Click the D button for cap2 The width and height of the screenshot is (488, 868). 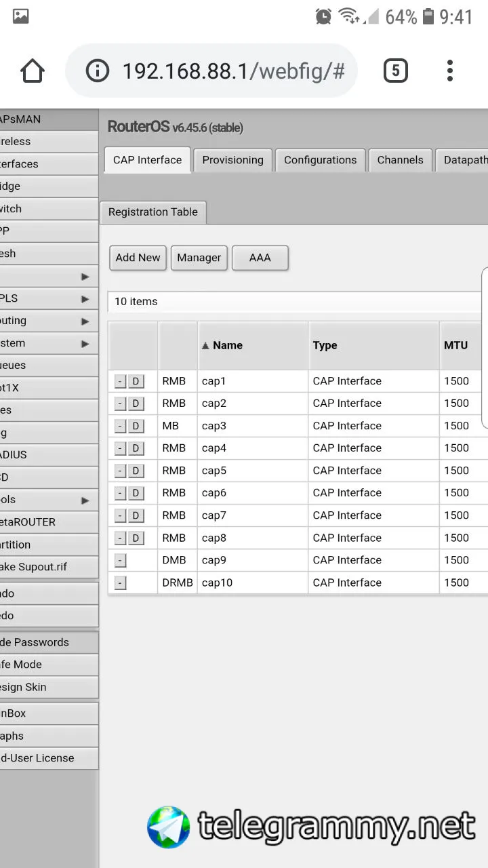(136, 404)
